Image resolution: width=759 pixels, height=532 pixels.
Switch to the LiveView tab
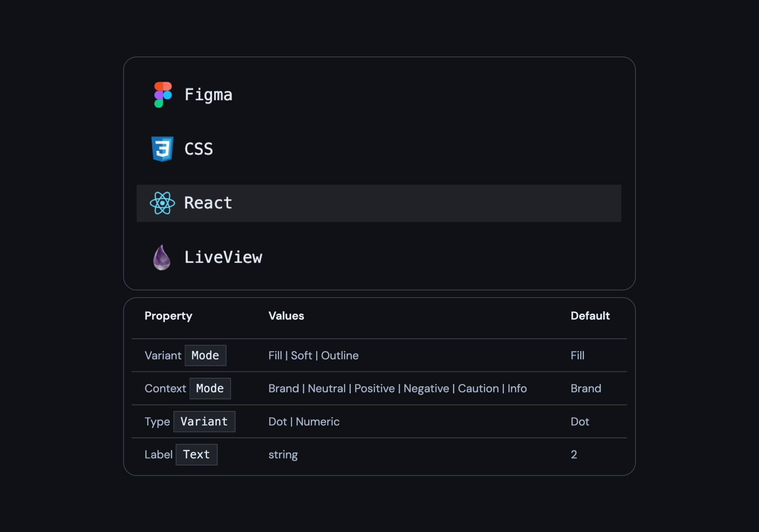[x=223, y=257]
